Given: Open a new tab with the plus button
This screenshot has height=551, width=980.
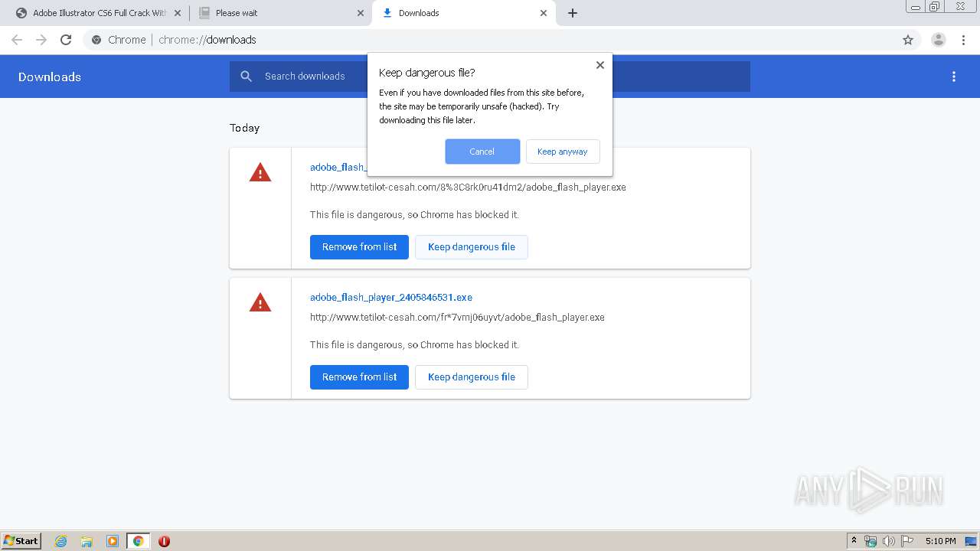Looking at the screenshot, I should tap(573, 13).
